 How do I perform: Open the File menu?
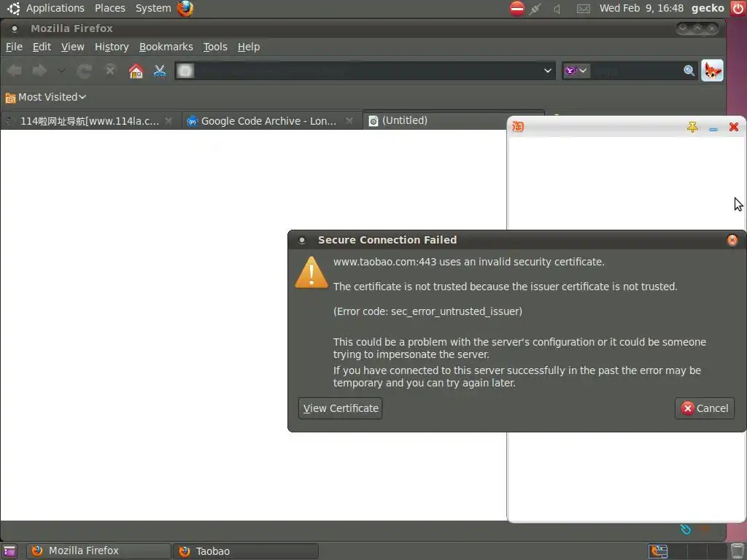click(x=14, y=47)
